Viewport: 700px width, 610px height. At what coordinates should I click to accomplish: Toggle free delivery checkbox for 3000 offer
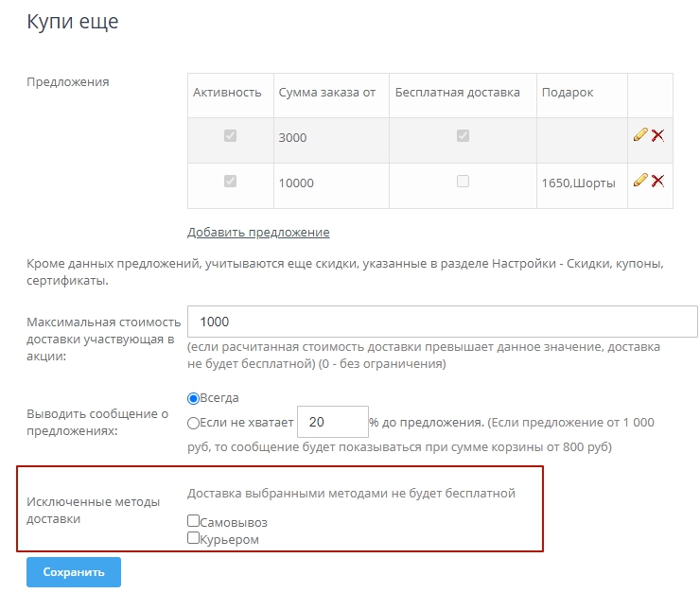pyautogui.click(x=463, y=136)
